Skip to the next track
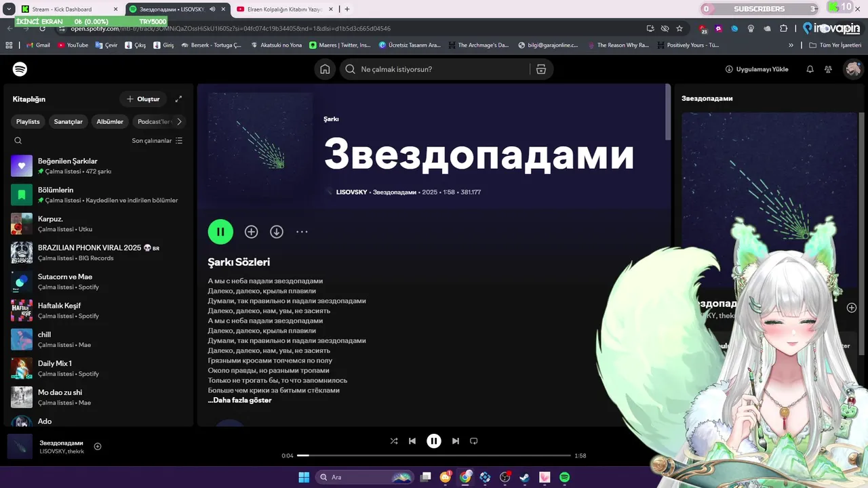Image resolution: width=868 pixels, height=488 pixels. 456,441
